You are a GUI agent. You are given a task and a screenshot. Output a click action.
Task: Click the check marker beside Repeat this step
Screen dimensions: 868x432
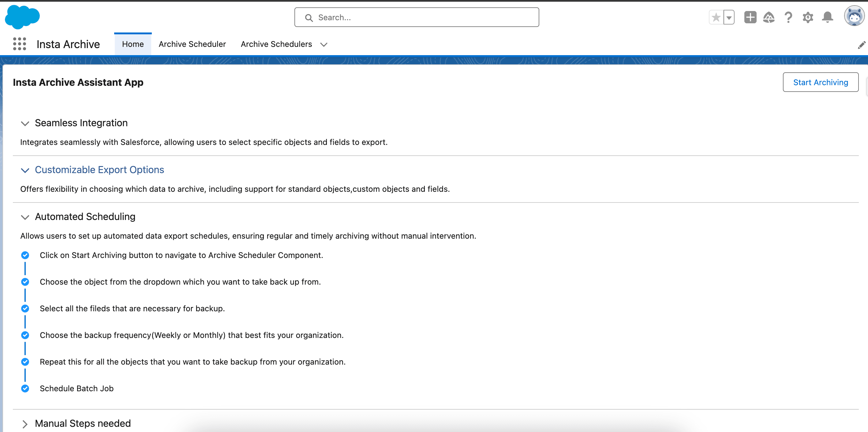(25, 362)
